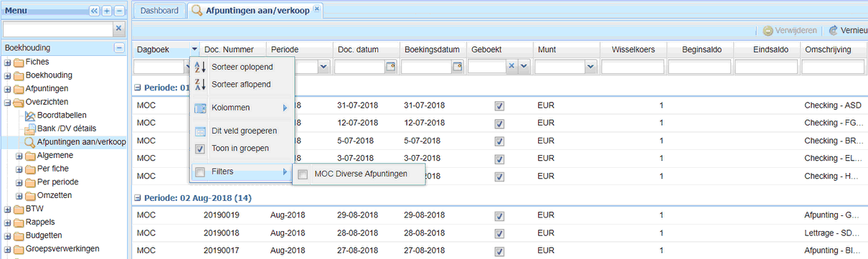Sort by Wisselkoers column header
Screen dimensions: 868x259
coord(633,50)
